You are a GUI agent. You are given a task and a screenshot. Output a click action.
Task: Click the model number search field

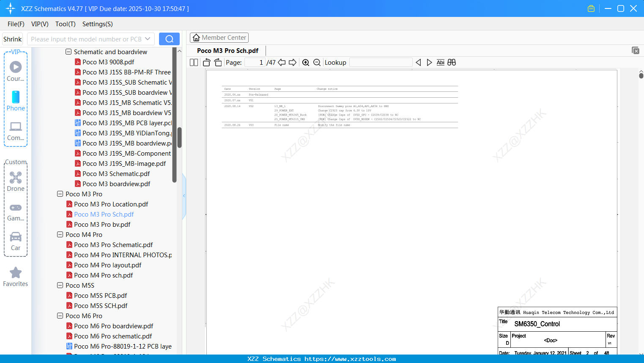click(86, 39)
